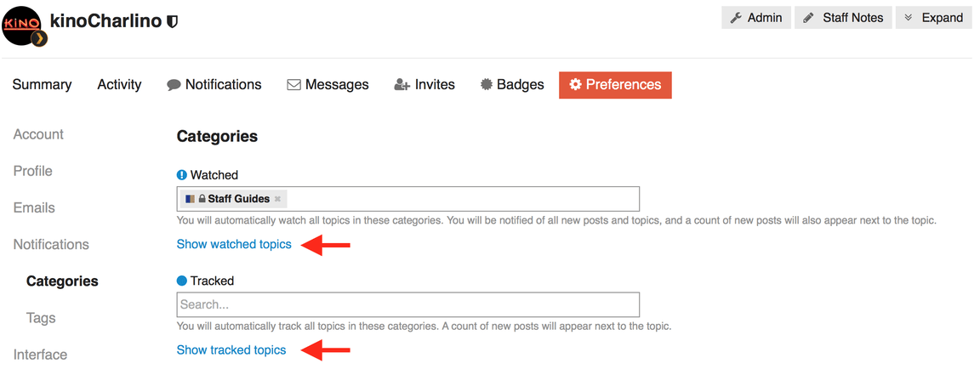The height and width of the screenshot is (369, 980).
Task: Open the Watched categories selector box
Action: pos(459,199)
